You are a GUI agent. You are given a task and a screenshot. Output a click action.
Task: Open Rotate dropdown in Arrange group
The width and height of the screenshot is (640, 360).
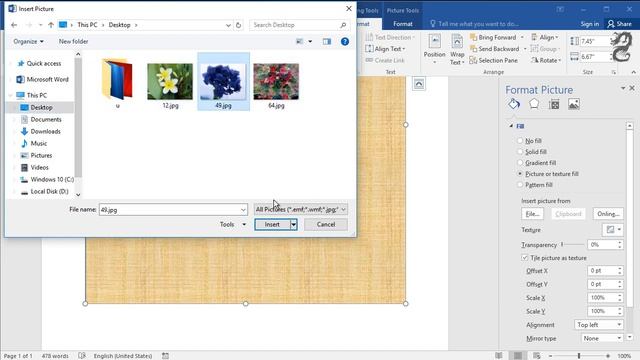click(x=547, y=60)
